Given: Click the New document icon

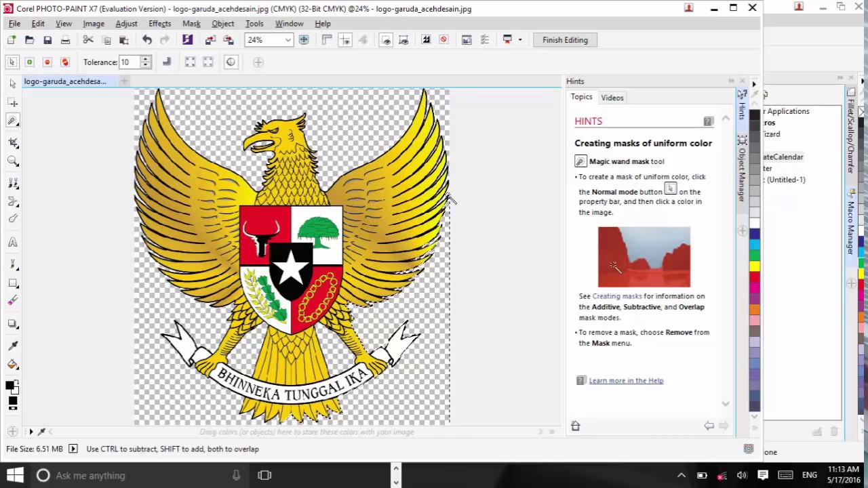Looking at the screenshot, I should [12, 40].
